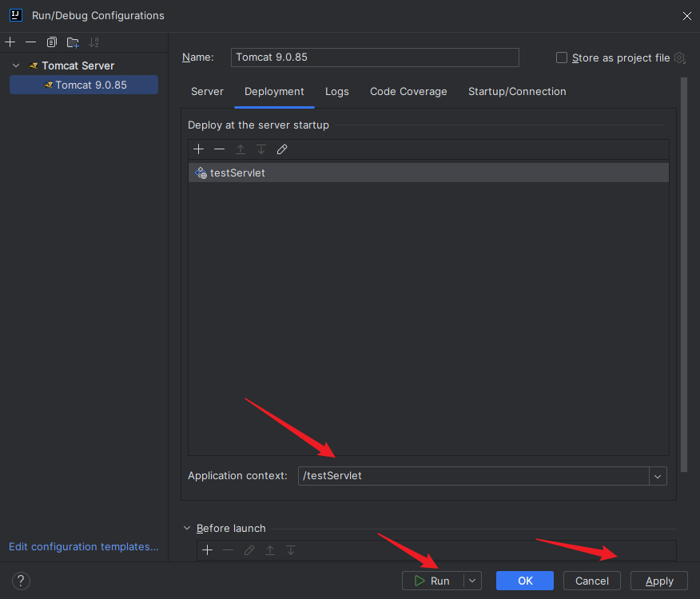Open settings gear next to Store as project file
The image size is (700, 599).
679,58
